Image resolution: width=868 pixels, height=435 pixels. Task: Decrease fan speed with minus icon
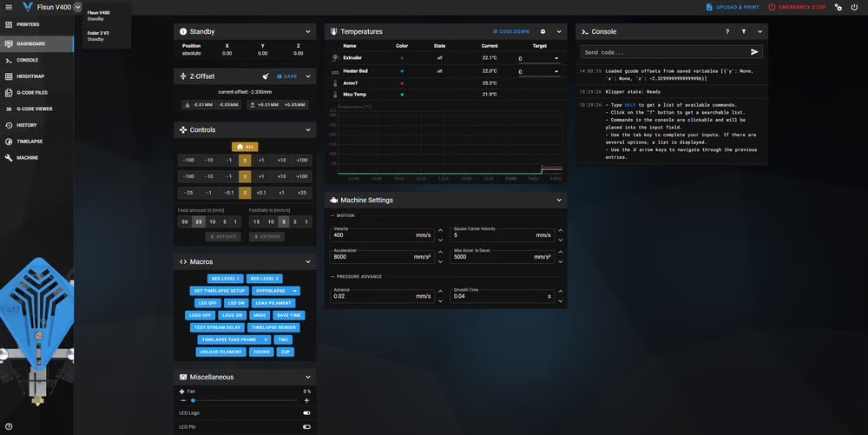pyautogui.click(x=182, y=400)
